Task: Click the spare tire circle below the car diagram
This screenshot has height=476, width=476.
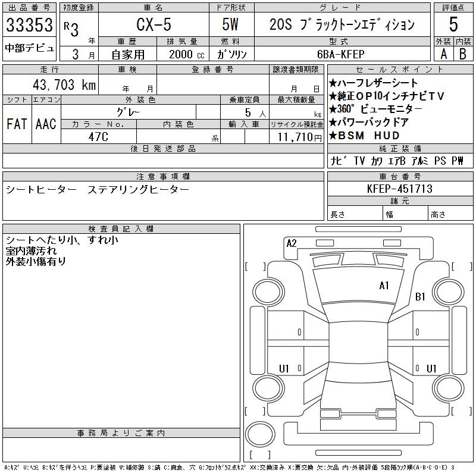Action: [260, 434]
